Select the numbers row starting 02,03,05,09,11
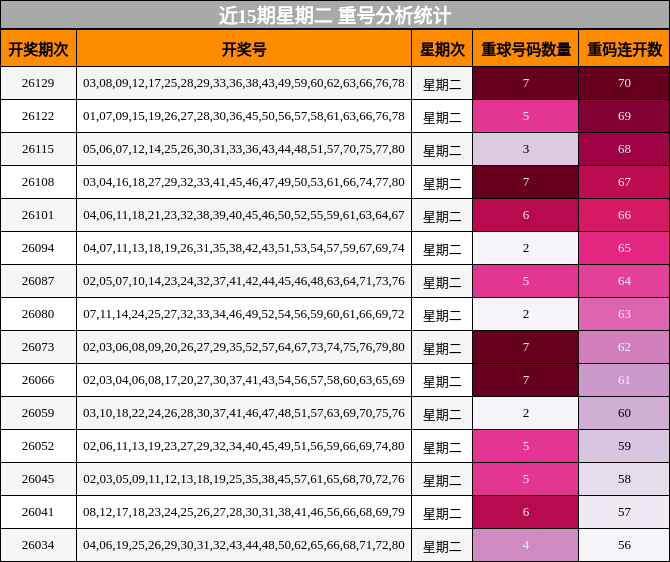This screenshot has width=670, height=562. point(244,479)
